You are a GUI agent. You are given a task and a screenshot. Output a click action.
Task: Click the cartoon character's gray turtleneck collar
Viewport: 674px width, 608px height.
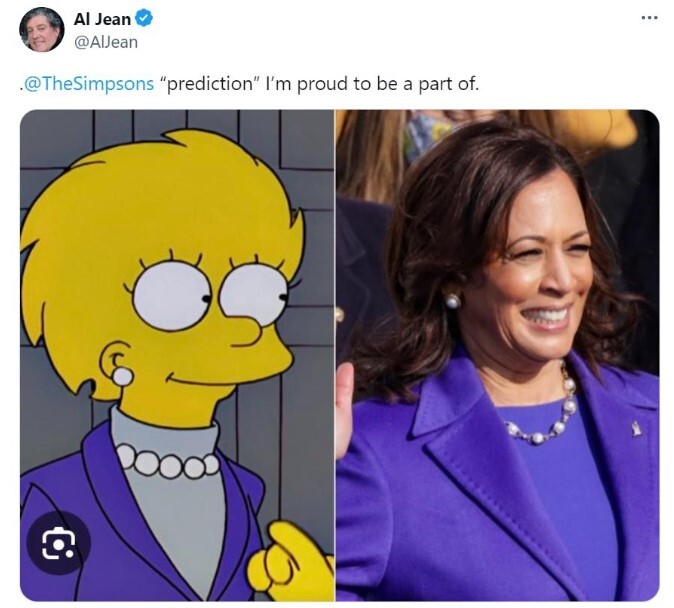click(165, 430)
